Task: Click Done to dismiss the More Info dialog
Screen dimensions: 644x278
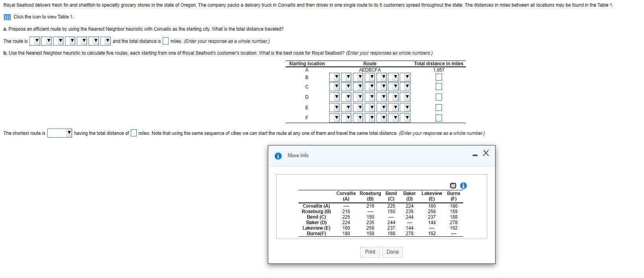Action: click(x=392, y=252)
